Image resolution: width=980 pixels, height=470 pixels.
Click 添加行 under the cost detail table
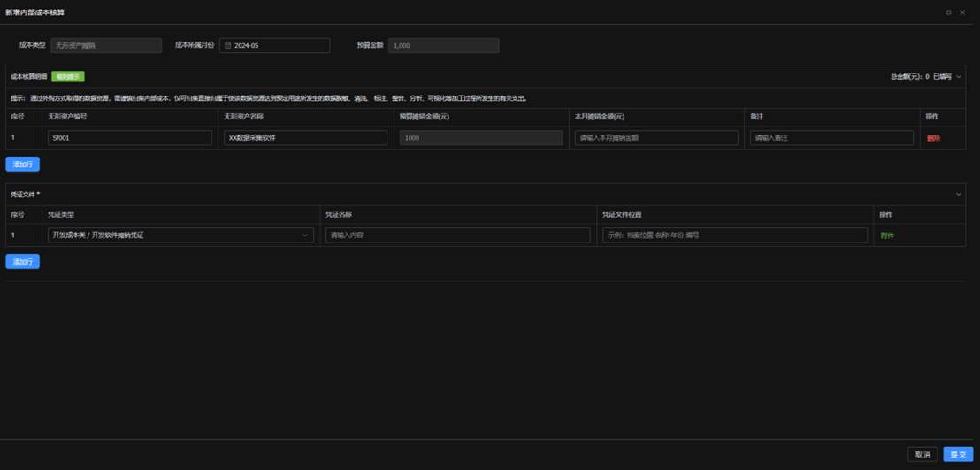point(22,165)
